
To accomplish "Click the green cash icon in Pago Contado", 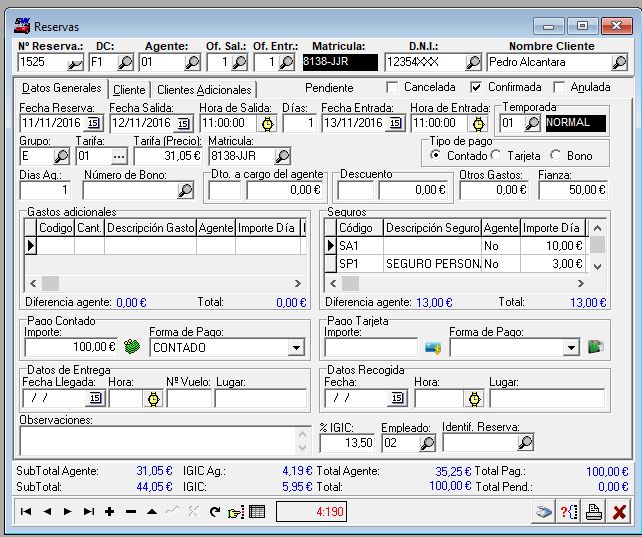I will [x=132, y=347].
